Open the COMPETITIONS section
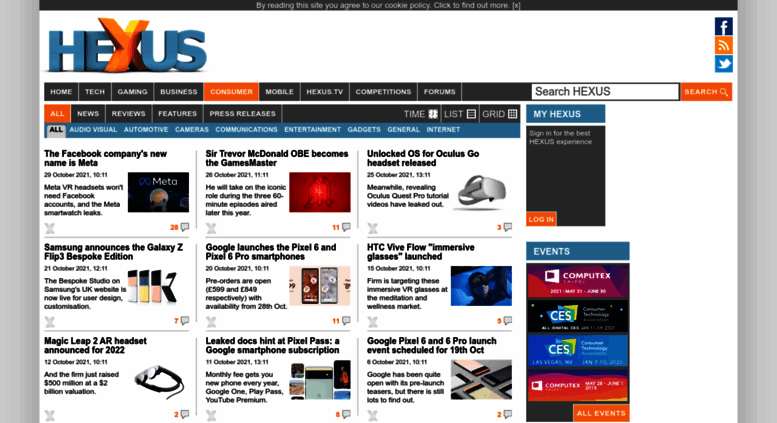This screenshot has height=423, width=777. tap(384, 92)
